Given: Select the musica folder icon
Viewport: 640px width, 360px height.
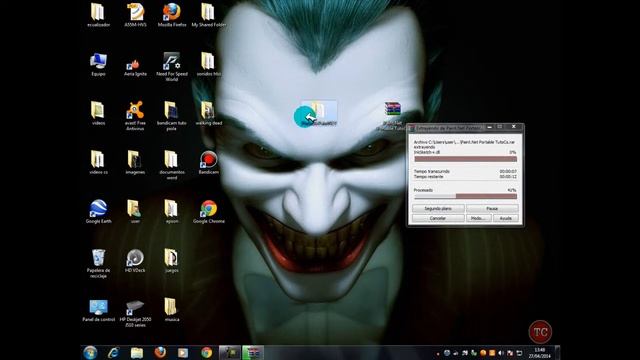Looking at the screenshot, I should 171,309.
